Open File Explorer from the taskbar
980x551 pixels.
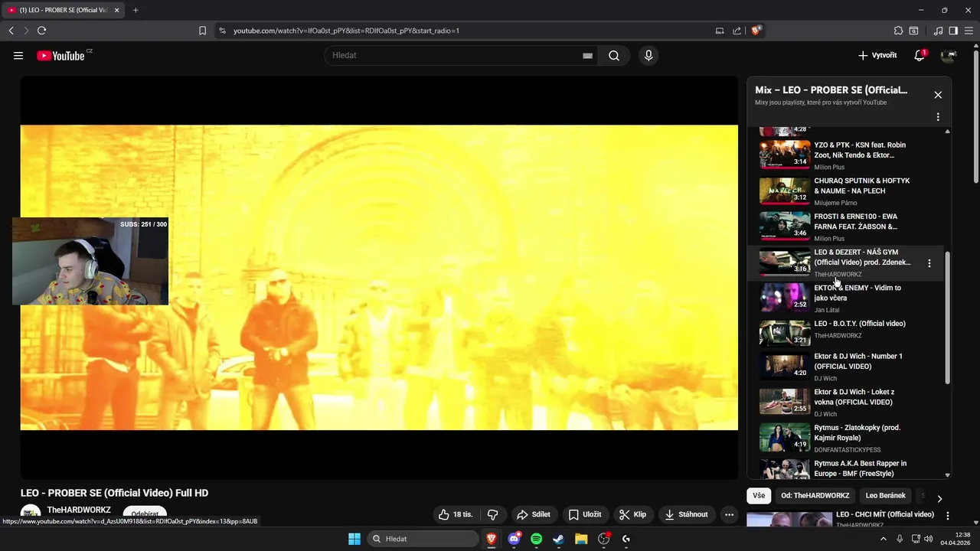tap(581, 539)
